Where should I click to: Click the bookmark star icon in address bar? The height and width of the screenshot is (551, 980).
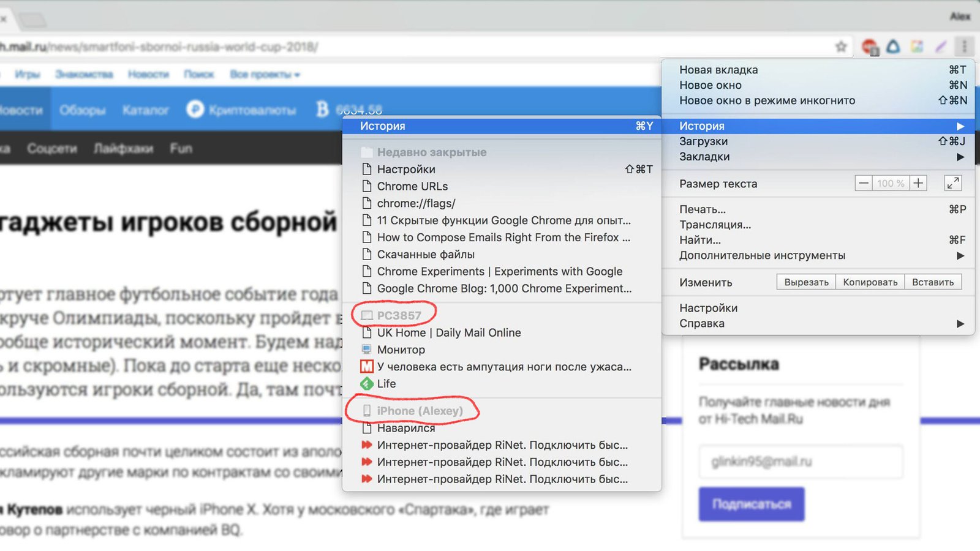click(841, 47)
